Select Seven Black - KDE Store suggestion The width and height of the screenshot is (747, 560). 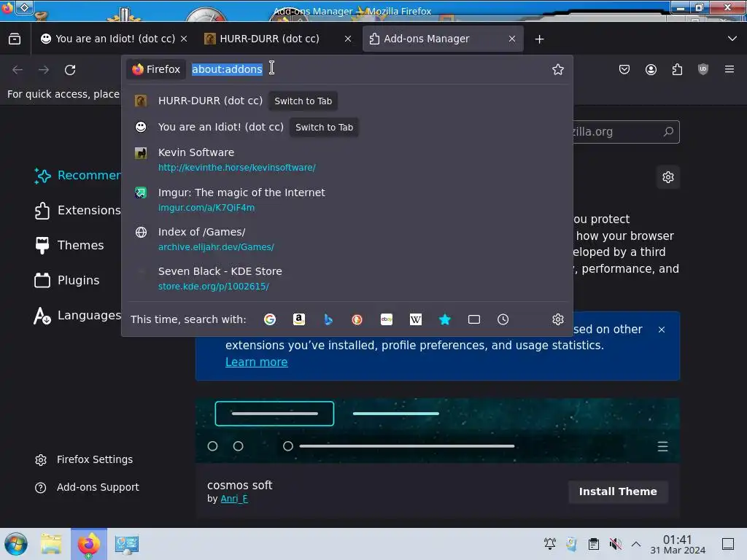click(x=347, y=279)
